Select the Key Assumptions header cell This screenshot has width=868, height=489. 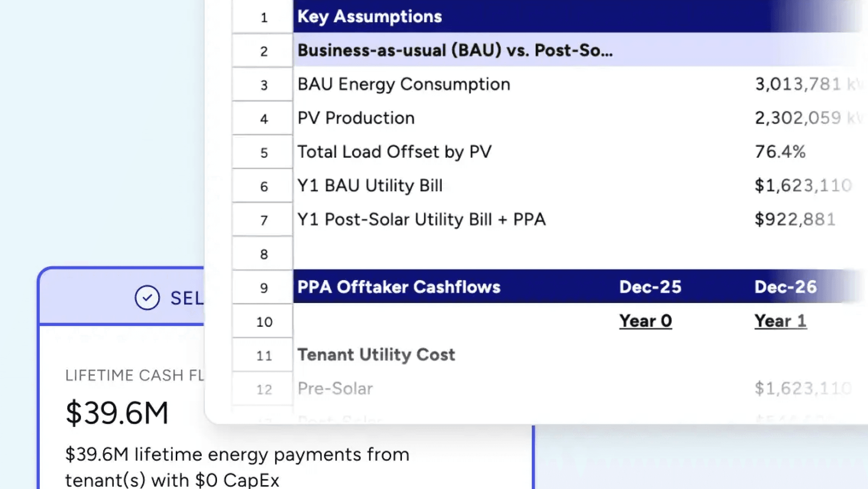(370, 17)
